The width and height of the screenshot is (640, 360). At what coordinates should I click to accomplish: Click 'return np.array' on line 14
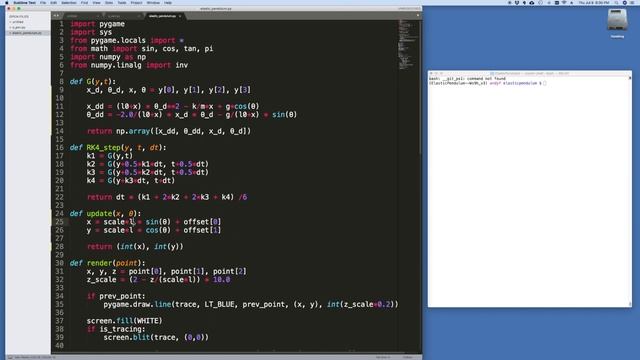coord(169,131)
